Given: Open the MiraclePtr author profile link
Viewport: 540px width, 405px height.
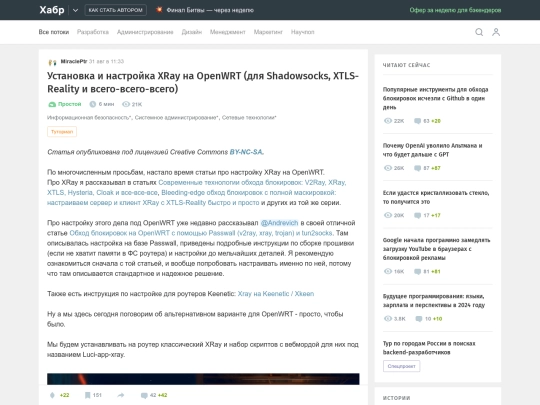Looking at the screenshot, I should pos(74,61).
